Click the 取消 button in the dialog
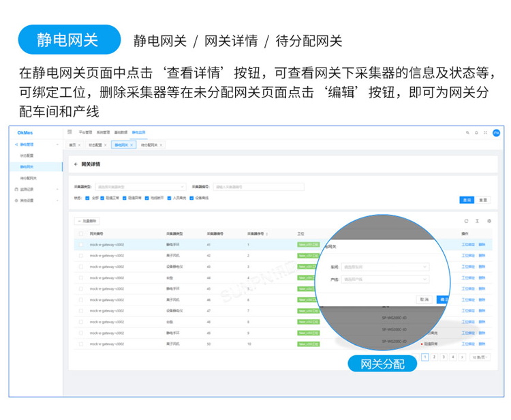 tap(424, 299)
